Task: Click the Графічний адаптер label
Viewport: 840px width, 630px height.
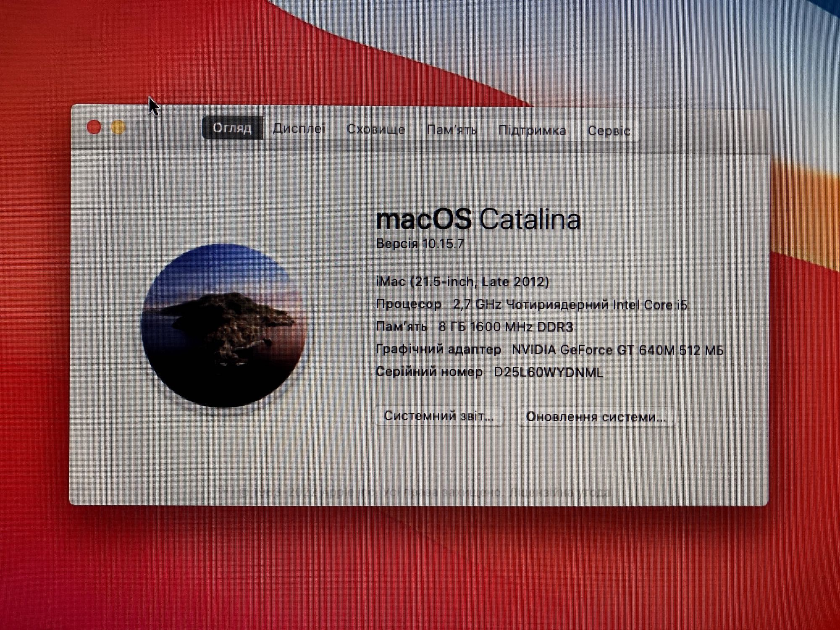Action: pos(438,349)
